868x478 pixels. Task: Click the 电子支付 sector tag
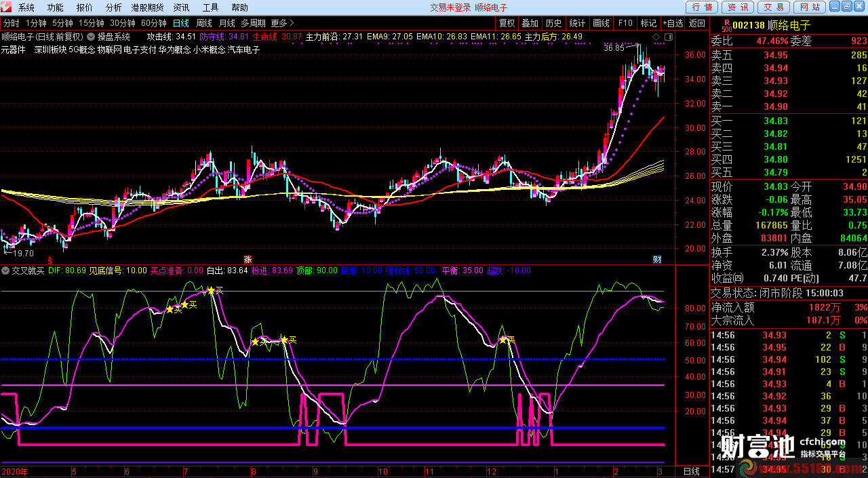[140, 49]
